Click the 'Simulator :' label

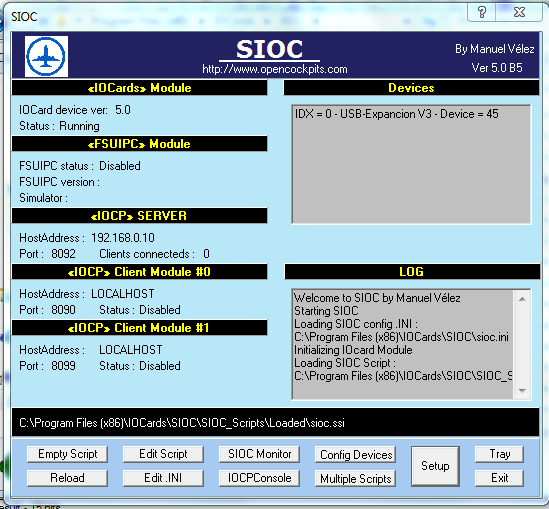pos(43,198)
